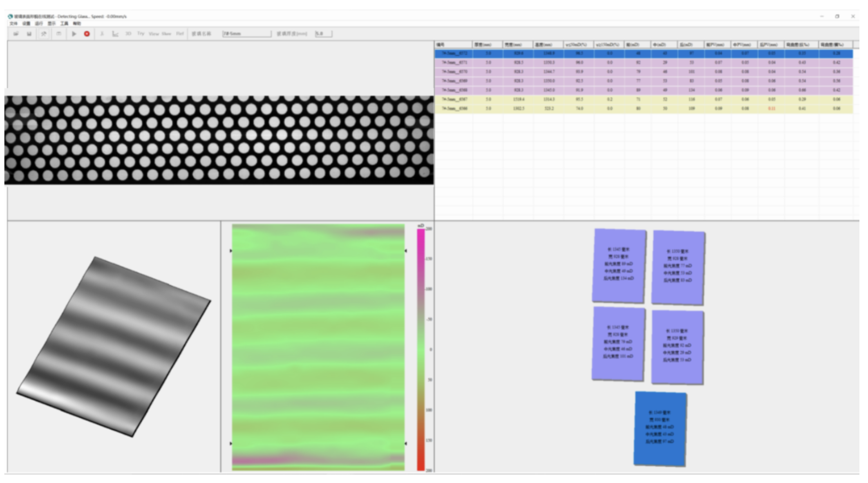Select purple glass panel with 后光焦度 83 mD

click(x=678, y=268)
